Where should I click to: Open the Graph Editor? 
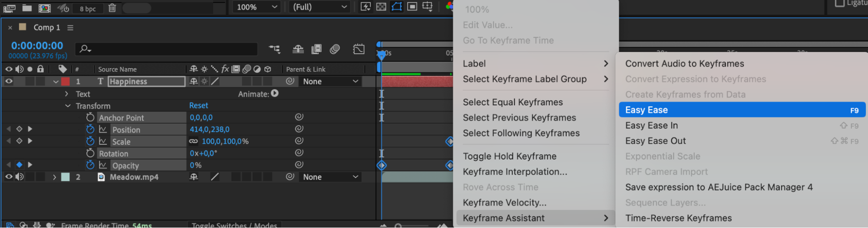tap(359, 49)
